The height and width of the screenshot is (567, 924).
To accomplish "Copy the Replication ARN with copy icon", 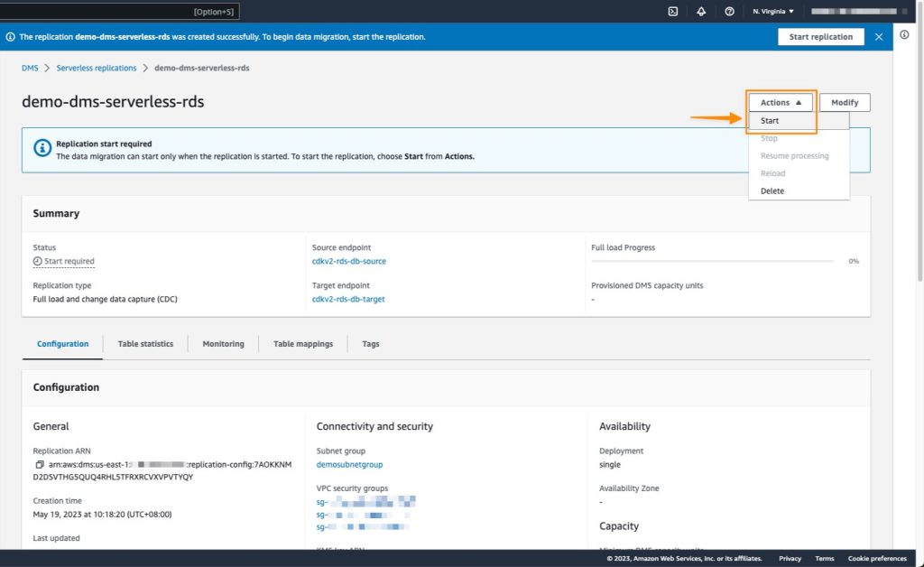I will point(40,464).
